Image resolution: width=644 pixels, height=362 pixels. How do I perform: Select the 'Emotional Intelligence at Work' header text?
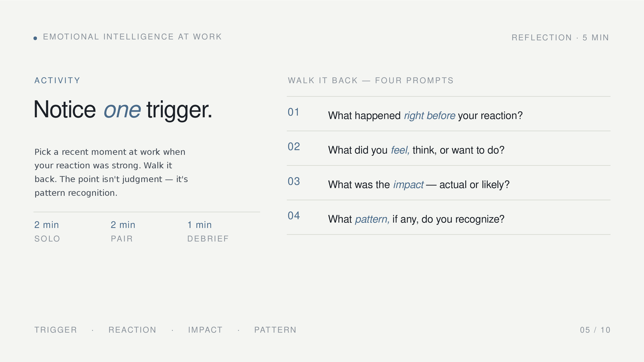132,37
